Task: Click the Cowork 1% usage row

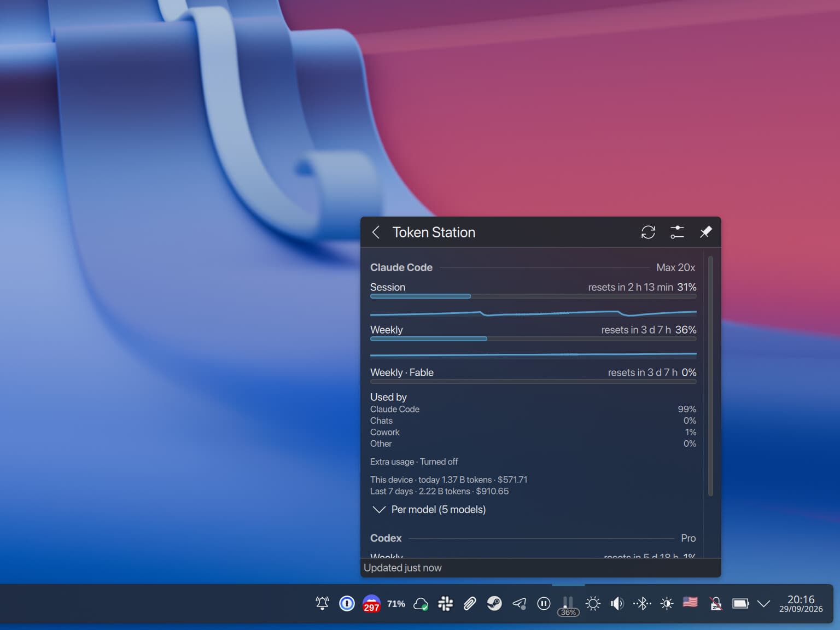Action: tap(533, 432)
